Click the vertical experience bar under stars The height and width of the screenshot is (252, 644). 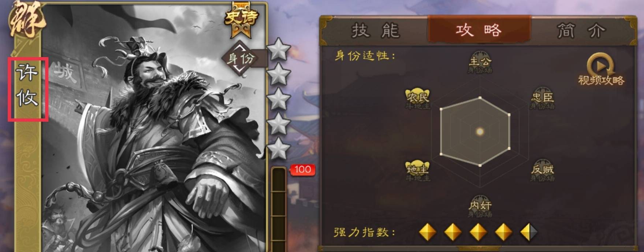(279, 209)
